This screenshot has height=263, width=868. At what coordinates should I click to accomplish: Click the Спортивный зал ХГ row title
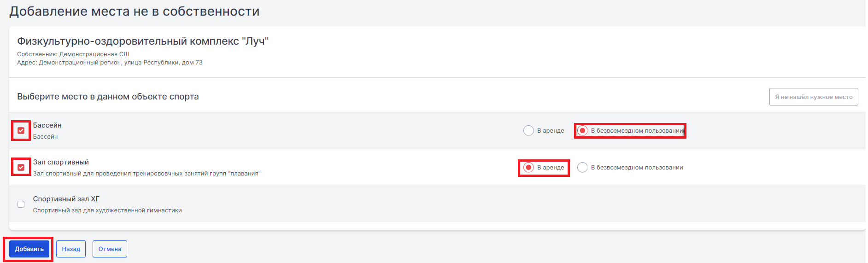pyautogui.click(x=66, y=199)
